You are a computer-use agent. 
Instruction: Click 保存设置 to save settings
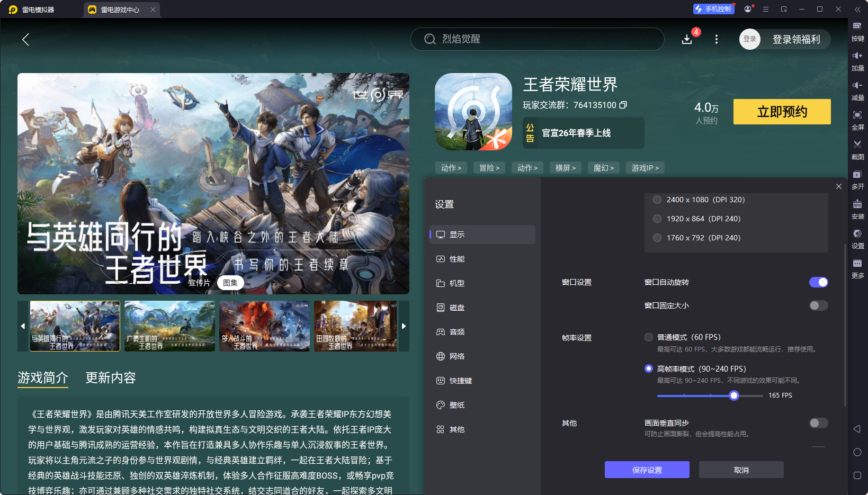point(647,470)
